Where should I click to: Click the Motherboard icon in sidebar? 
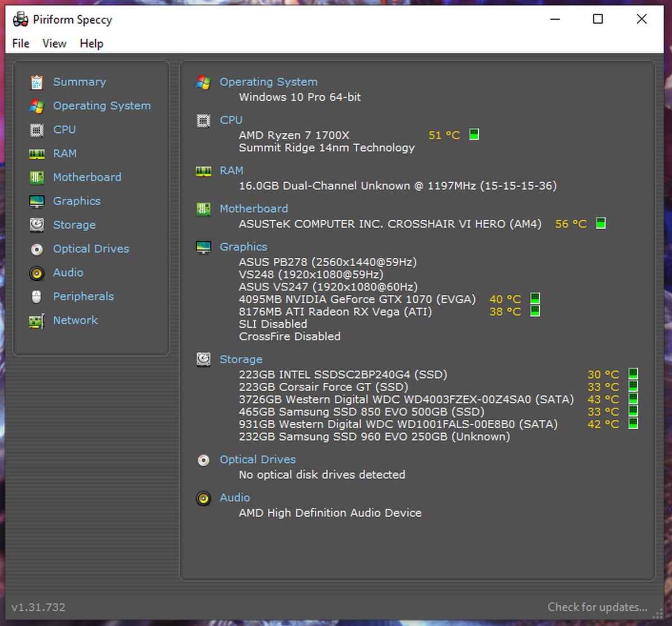coord(37,178)
